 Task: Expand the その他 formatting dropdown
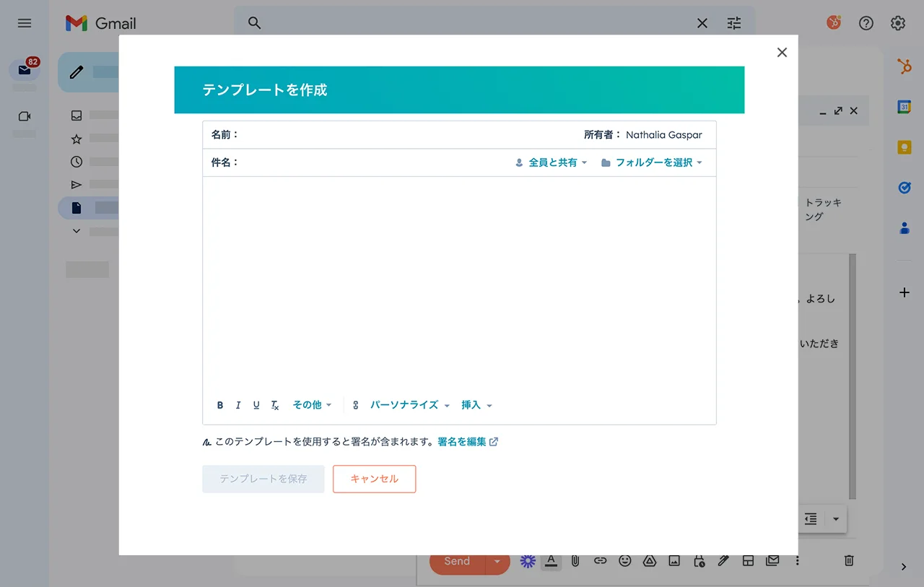point(312,405)
